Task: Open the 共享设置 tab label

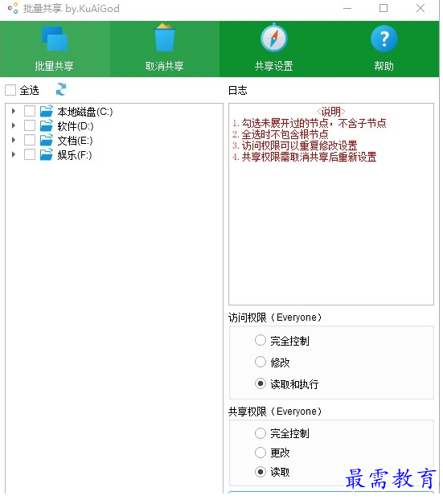Action: [x=274, y=66]
